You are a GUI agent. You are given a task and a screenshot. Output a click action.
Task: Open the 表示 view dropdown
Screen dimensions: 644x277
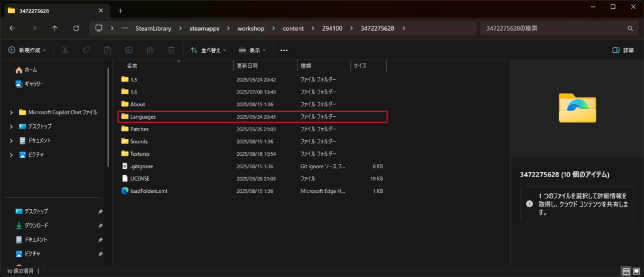252,50
